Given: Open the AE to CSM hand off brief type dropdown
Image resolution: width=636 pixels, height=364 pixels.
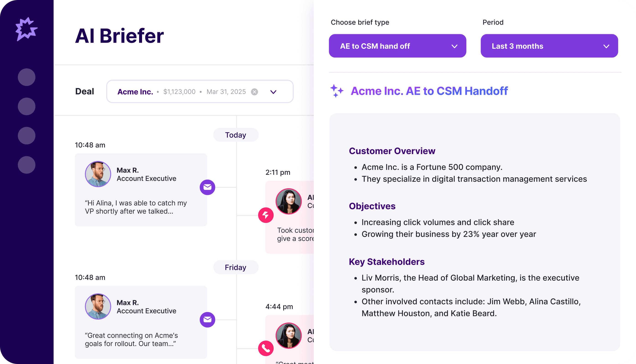Looking at the screenshot, I should pos(398,46).
